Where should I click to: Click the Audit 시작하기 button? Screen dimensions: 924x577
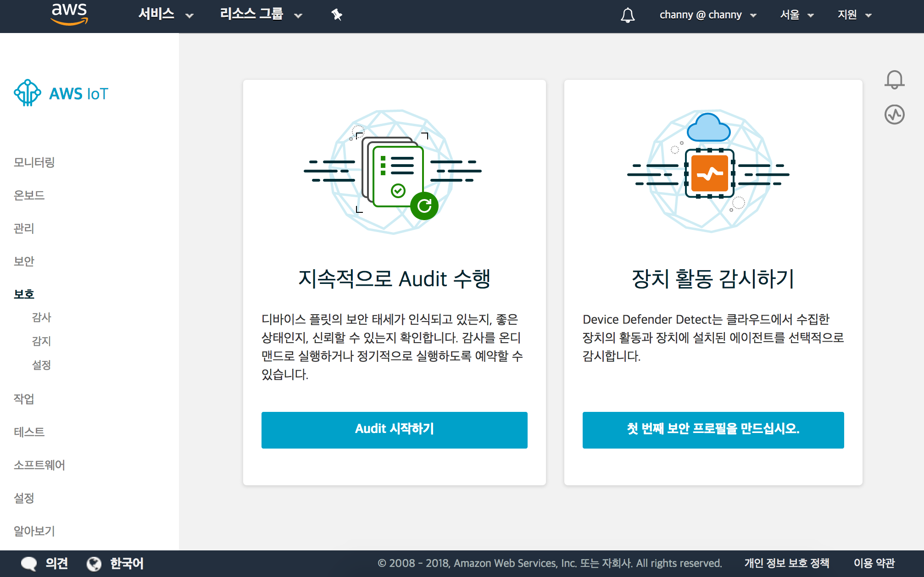click(x=394, y=430)
